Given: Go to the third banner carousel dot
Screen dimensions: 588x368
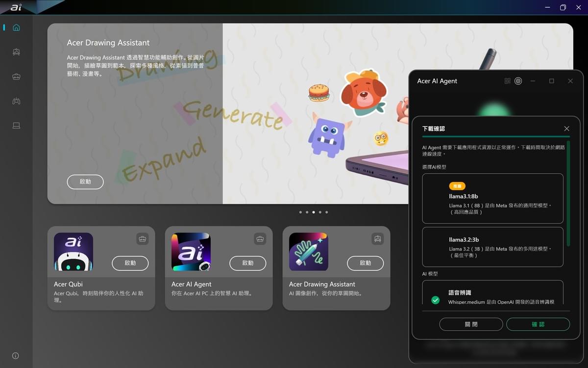Looking at the screenshot, I should [314, 212].
